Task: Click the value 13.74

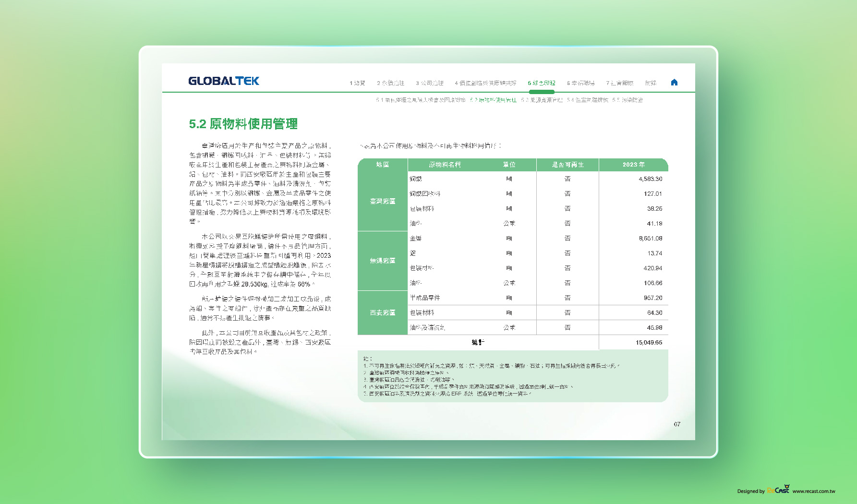Action: pyautogui.click(x=654, y=253)
